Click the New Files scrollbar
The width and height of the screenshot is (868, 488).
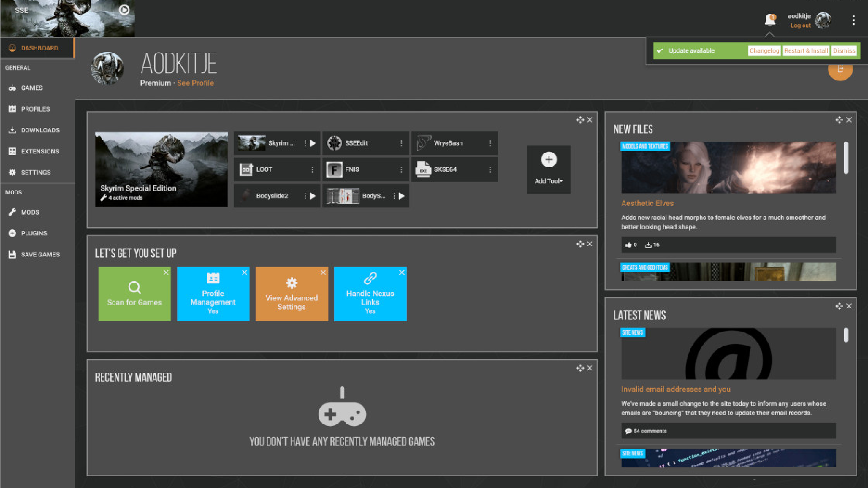(846, 158)
